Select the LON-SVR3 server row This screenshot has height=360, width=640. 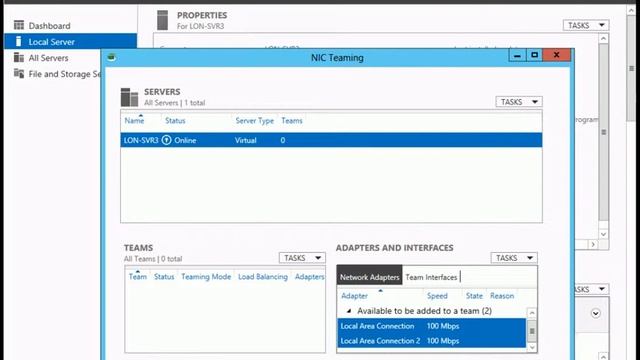pyautogui.click(x=331, y=140)
